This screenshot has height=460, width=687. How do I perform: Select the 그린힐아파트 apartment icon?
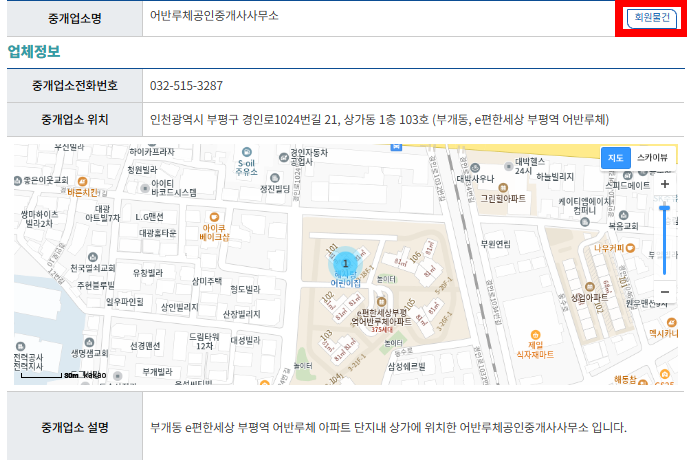tap(503, 188)
